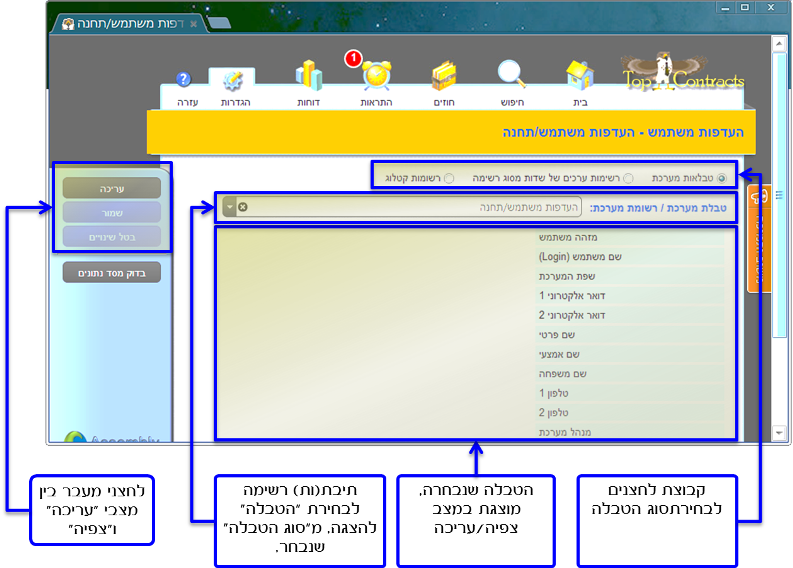This screenshot has width=793, height=568.
Task: Click the Top Contracts eagle logo
Action: pyautogui.click(x=683, y=72)
